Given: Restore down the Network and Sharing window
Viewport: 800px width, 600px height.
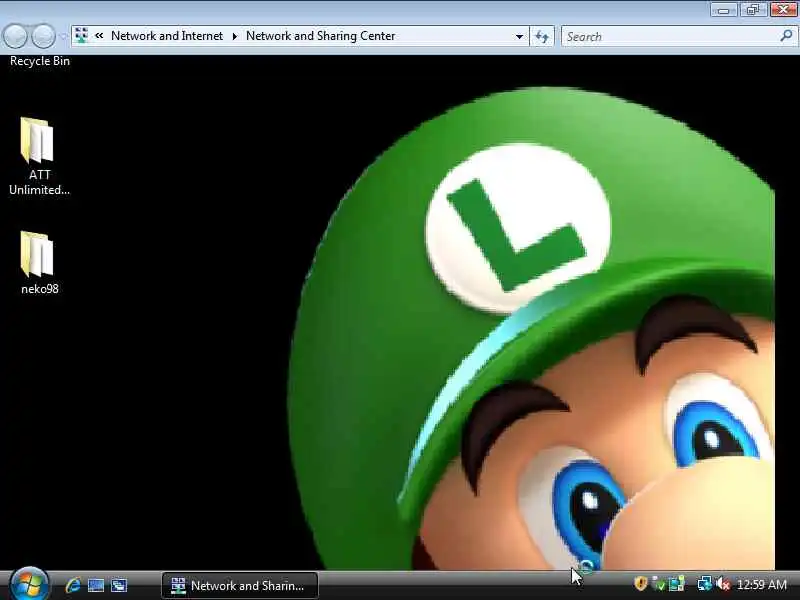Looking at the screenshot, I should 753,10.
